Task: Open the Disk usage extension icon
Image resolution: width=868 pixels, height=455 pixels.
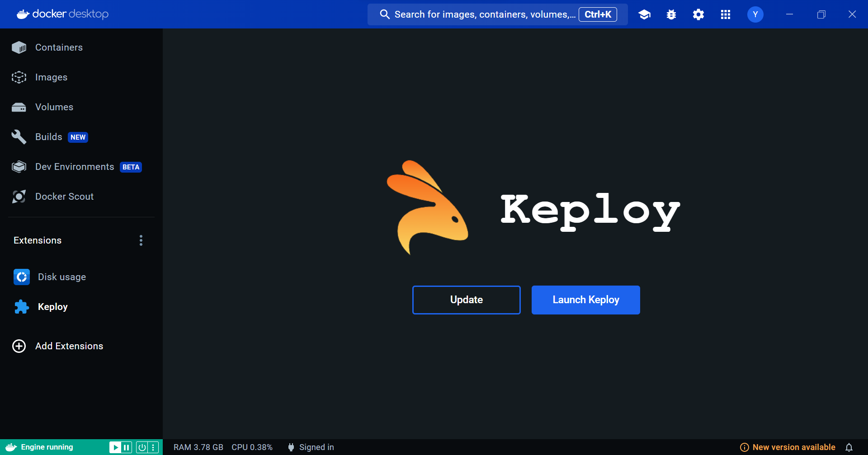Action: point(22,277)
